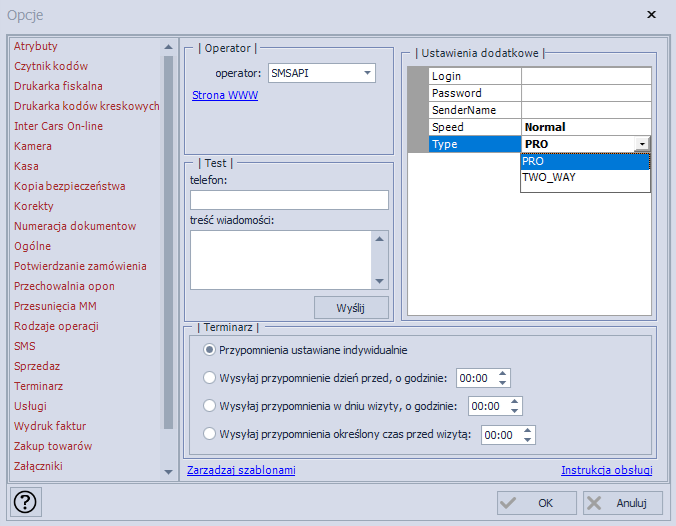The width and height of the screenshot is (676, 526).
Task: Click the help question mark icon
Action: [x=25, y=502]
